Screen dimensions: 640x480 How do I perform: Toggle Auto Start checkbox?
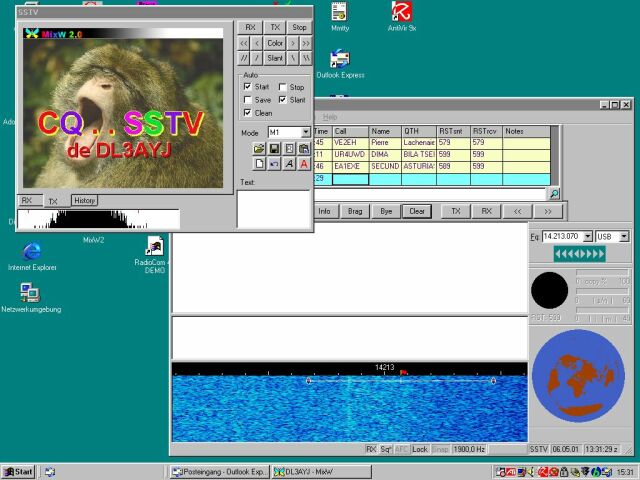(x=247, y=87)
